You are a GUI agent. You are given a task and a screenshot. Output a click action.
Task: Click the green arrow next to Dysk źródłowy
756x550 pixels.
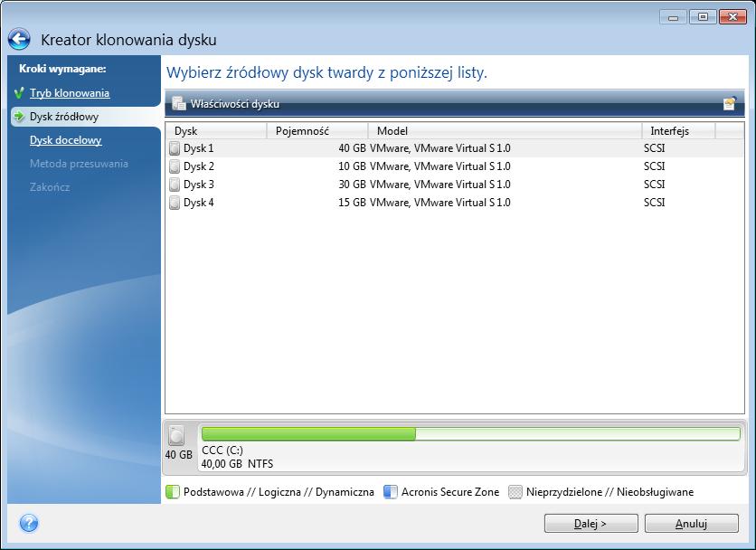click(x=19, y=117)
